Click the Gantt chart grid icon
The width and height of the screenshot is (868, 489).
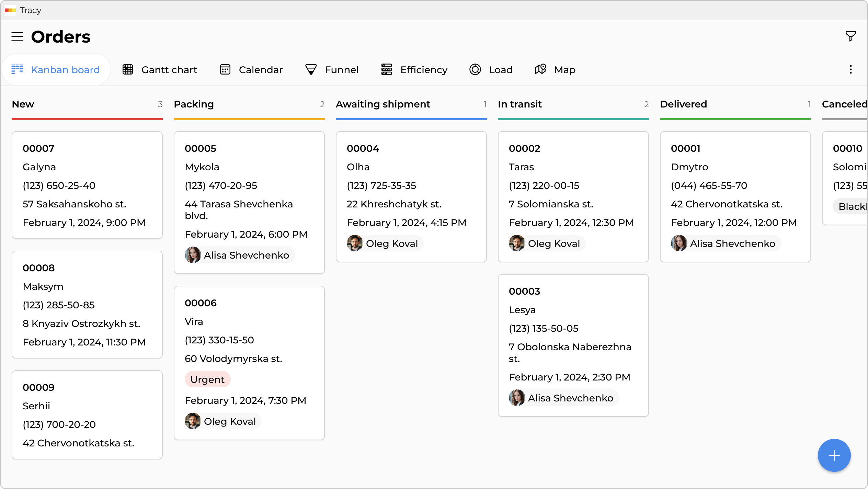(x=128, y=70)
